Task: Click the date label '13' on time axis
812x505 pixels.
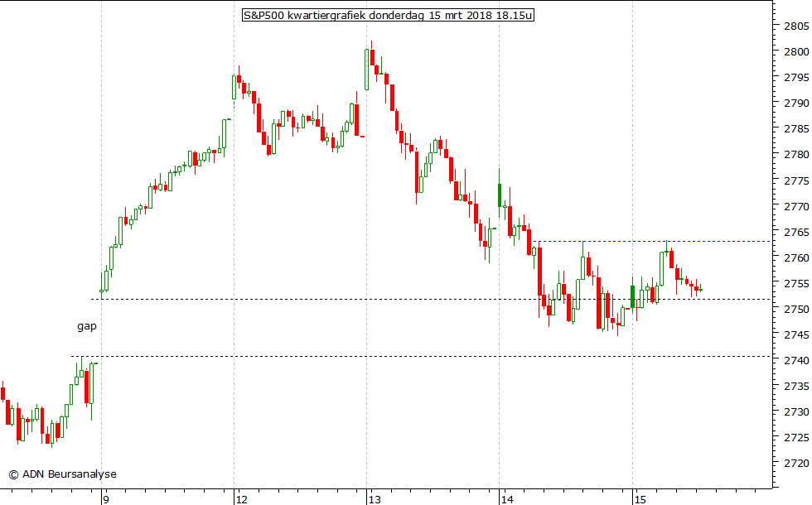Action: coord(375,499)
